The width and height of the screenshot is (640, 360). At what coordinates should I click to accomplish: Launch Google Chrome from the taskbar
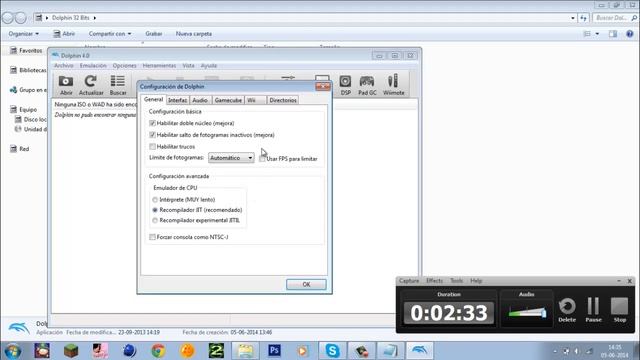click(158, 351)
